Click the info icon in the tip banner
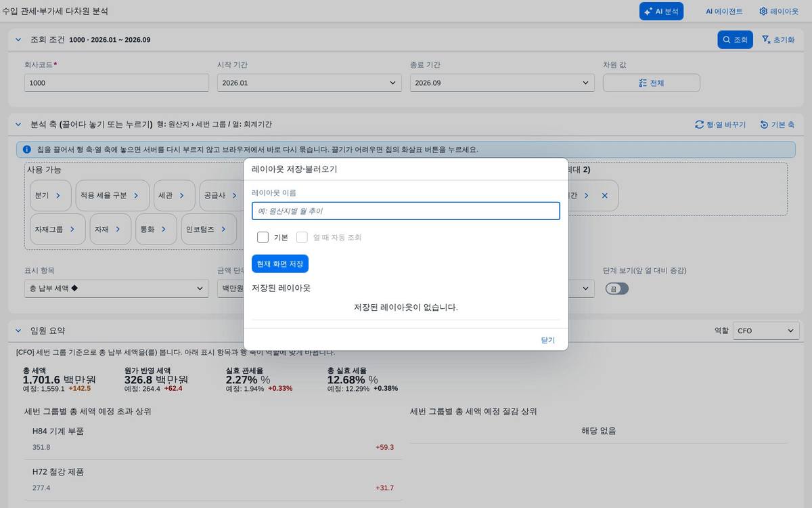The image size is (812, 508). [27, 150]
